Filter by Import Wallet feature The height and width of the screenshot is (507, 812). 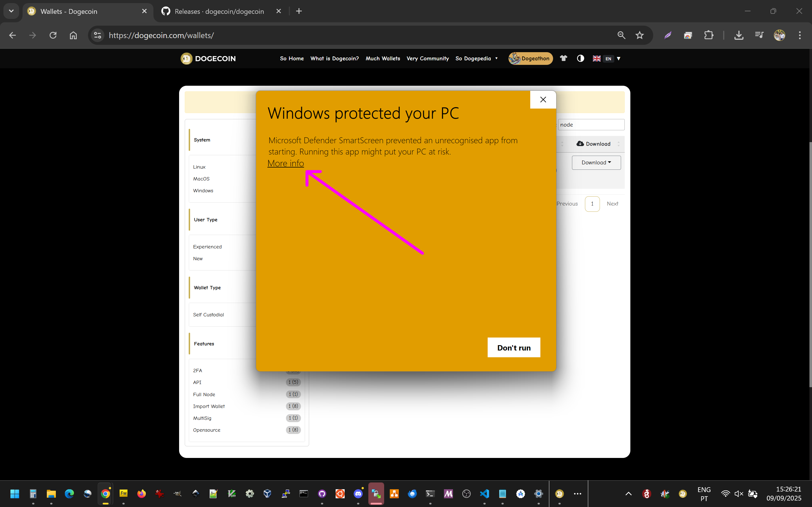tap(209, 406)
